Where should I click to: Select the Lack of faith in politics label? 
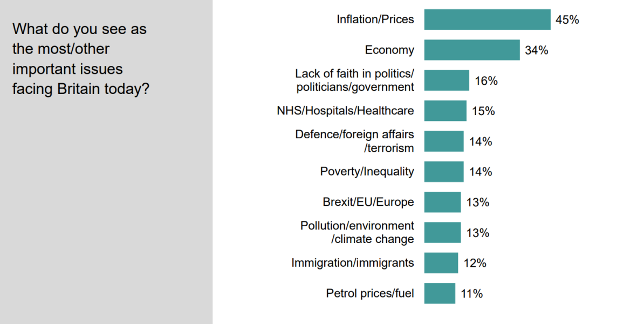[x=354, y=80]
